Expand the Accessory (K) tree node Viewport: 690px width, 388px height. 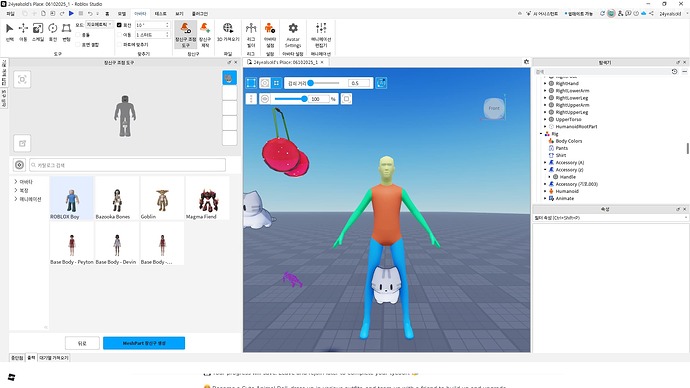click(545, 162)
